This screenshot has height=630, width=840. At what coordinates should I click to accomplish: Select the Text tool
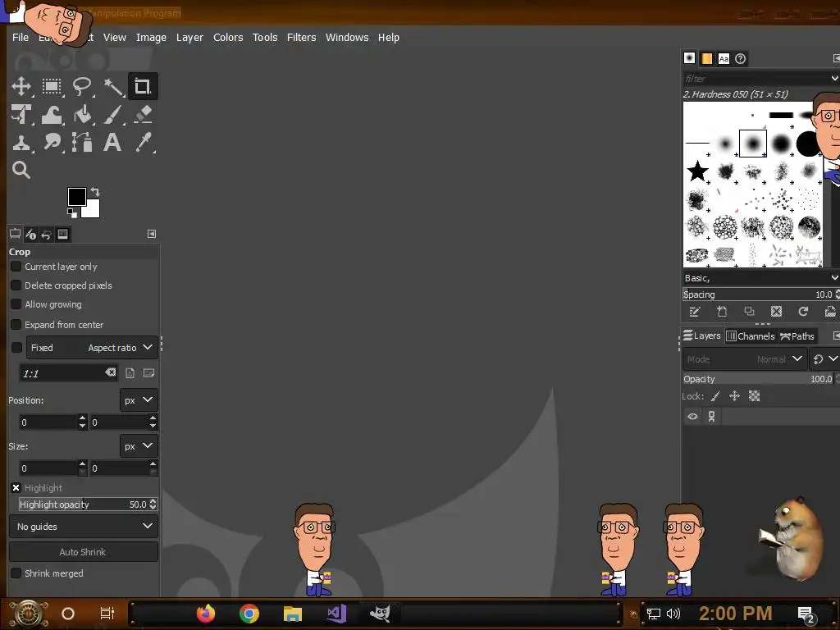(112, 143)
